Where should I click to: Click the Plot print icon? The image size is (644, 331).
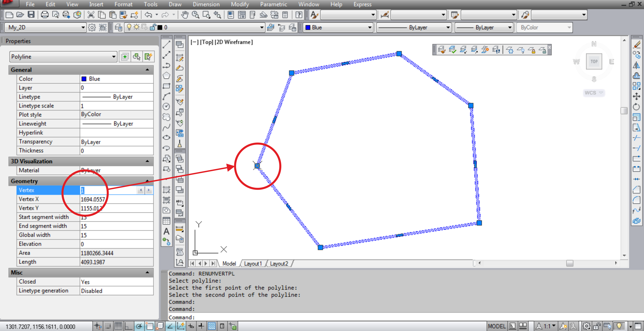(x=45, y=15)
